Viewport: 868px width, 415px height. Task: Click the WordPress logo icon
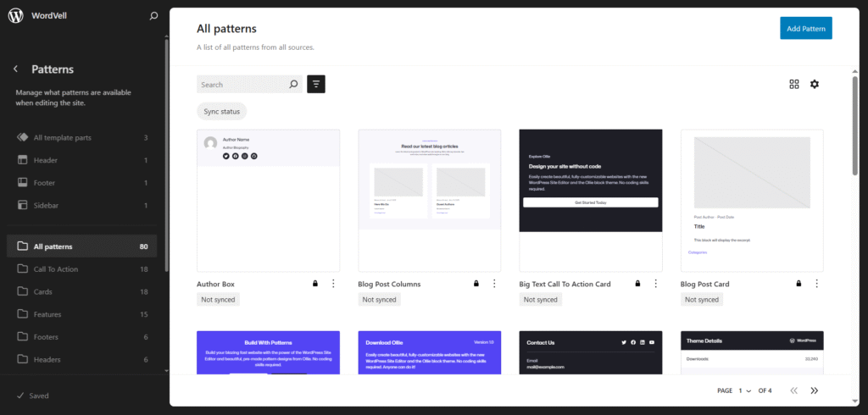15,15
